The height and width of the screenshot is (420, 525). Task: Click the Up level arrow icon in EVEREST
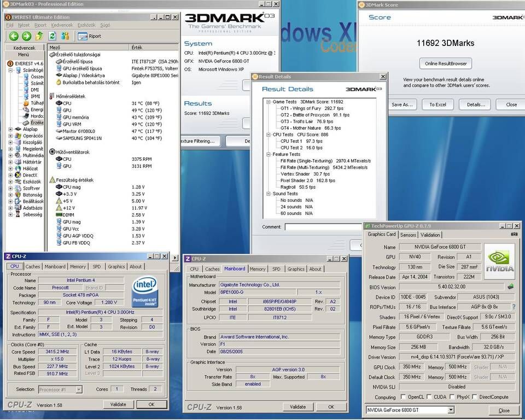(39, 36)
